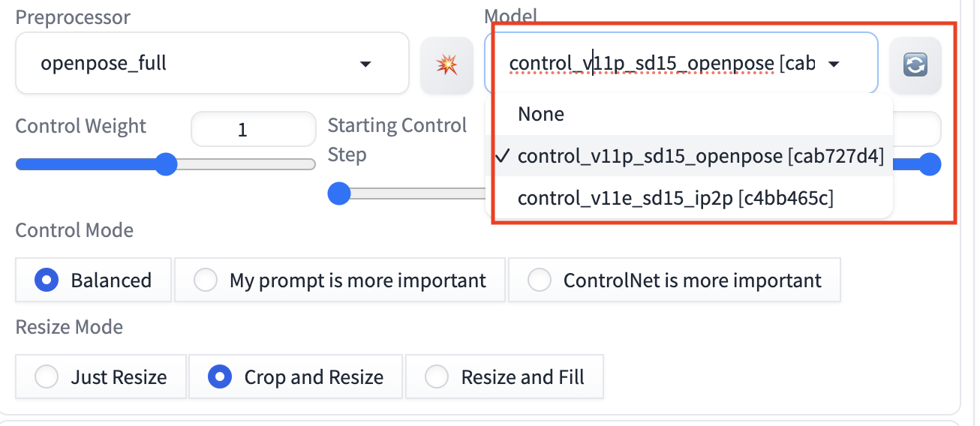980x426 pixels.
Task: Select the Balanced control mode
Action: pos(47,280)
